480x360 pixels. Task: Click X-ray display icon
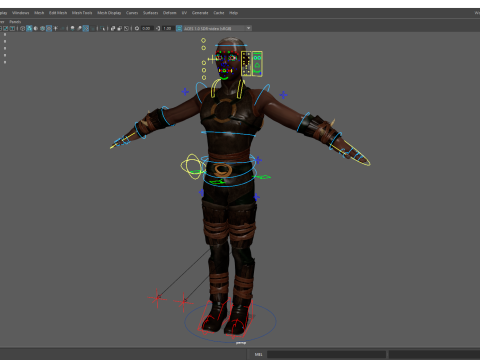pos(113,28)
